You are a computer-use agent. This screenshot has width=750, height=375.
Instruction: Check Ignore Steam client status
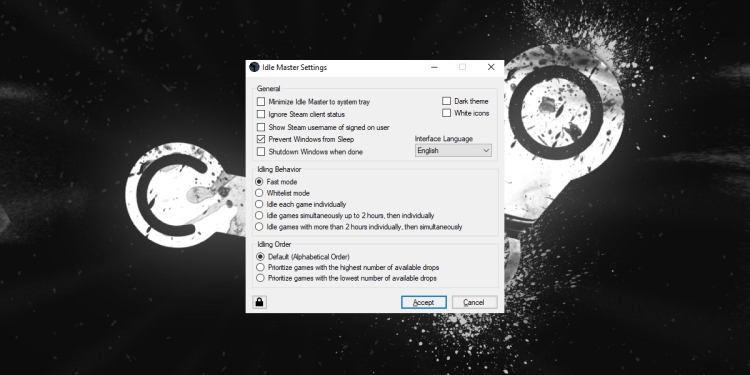[261, 114]
